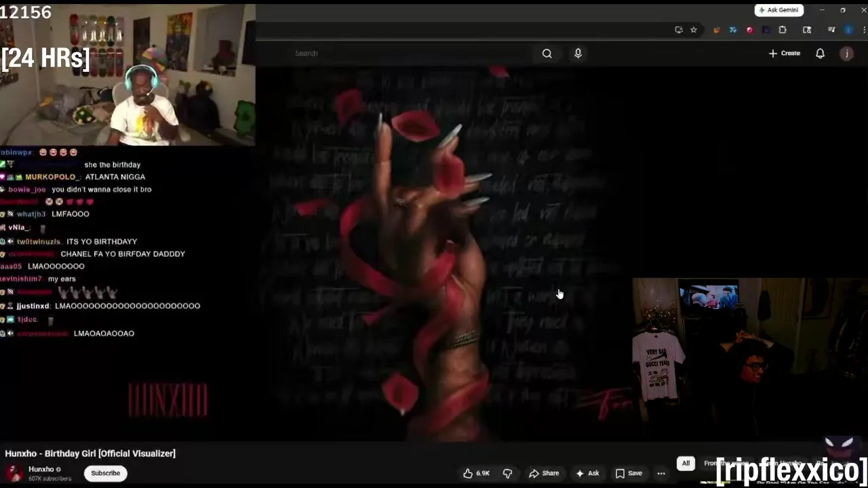Open Chrome's three-dot menu
The width and height of the screenshot is (868, 488).
click(x=864, y=30)
